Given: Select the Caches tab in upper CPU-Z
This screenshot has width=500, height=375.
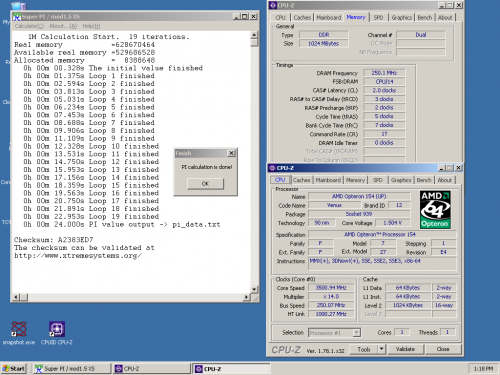Looking at the screenshot, I should tap(302, 17).
